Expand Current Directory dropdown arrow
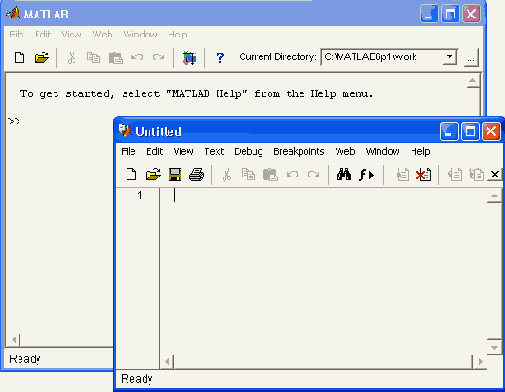 [449, 57]
